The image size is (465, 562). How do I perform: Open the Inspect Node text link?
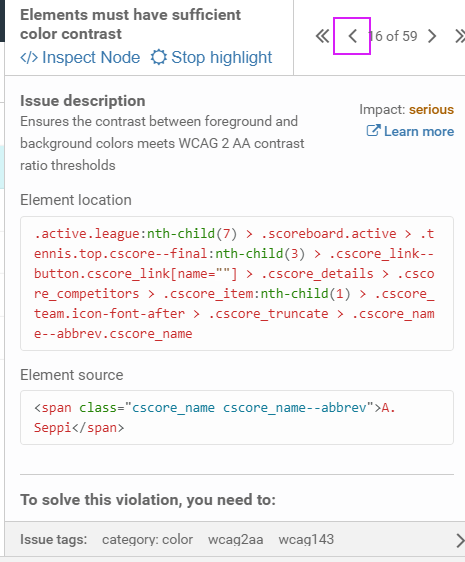click(x=91, y=57)
